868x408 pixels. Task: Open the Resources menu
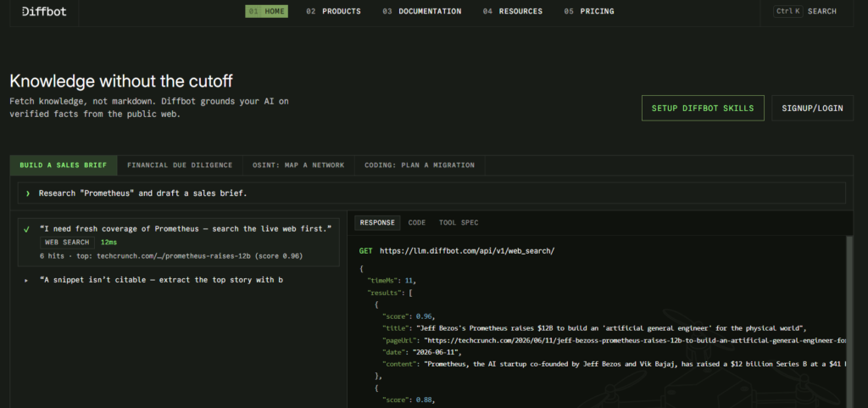tap(513, 11)
